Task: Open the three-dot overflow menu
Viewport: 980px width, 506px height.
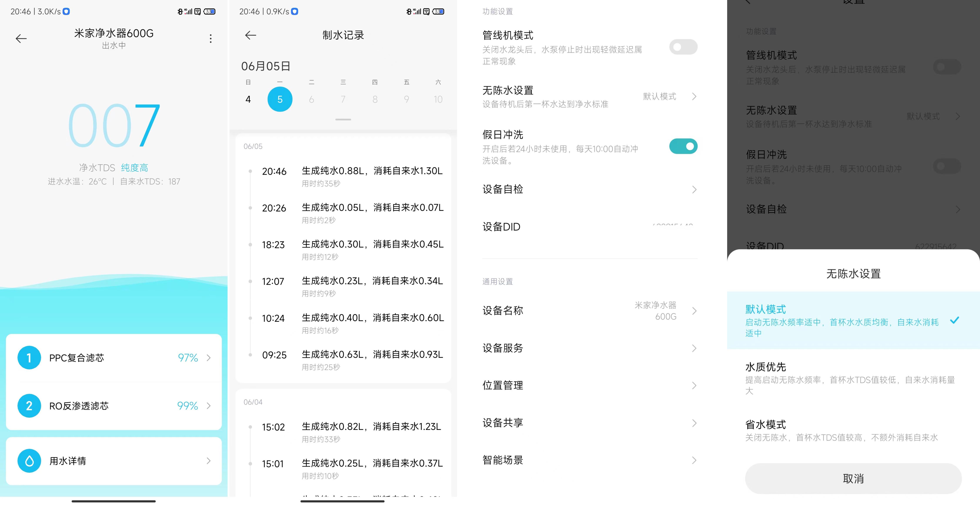Action: pyautogui.click(x=210, y=39)
